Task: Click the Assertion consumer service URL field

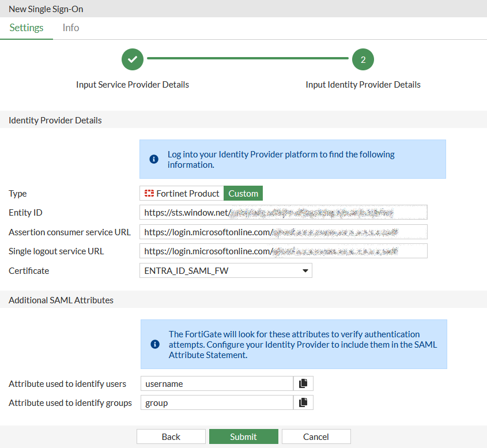Action: [283, 231]
